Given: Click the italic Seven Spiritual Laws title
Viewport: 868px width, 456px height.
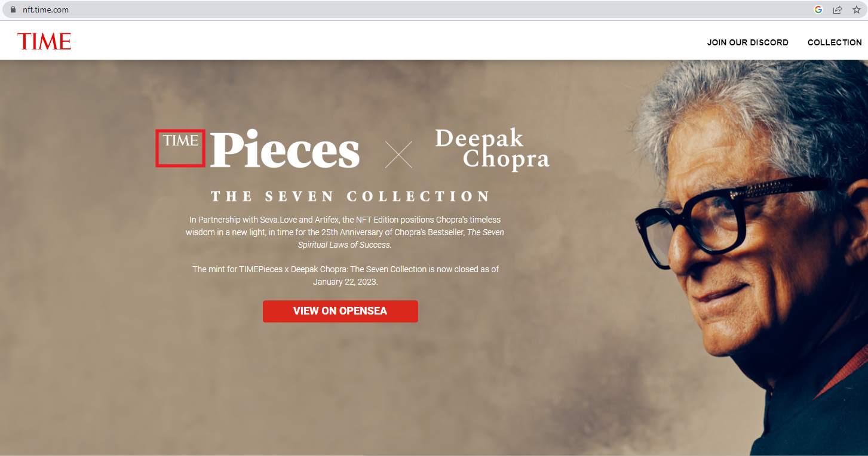Looking at the screenshot, I should tap(401, 239).
